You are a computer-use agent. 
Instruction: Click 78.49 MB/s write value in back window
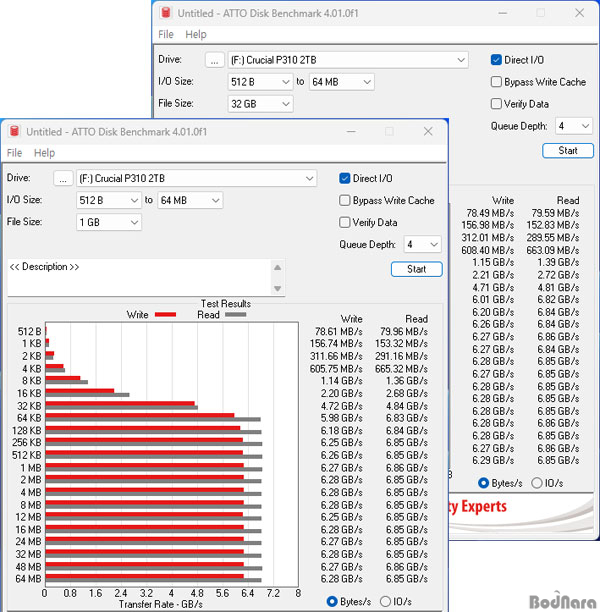pos(490,213)
